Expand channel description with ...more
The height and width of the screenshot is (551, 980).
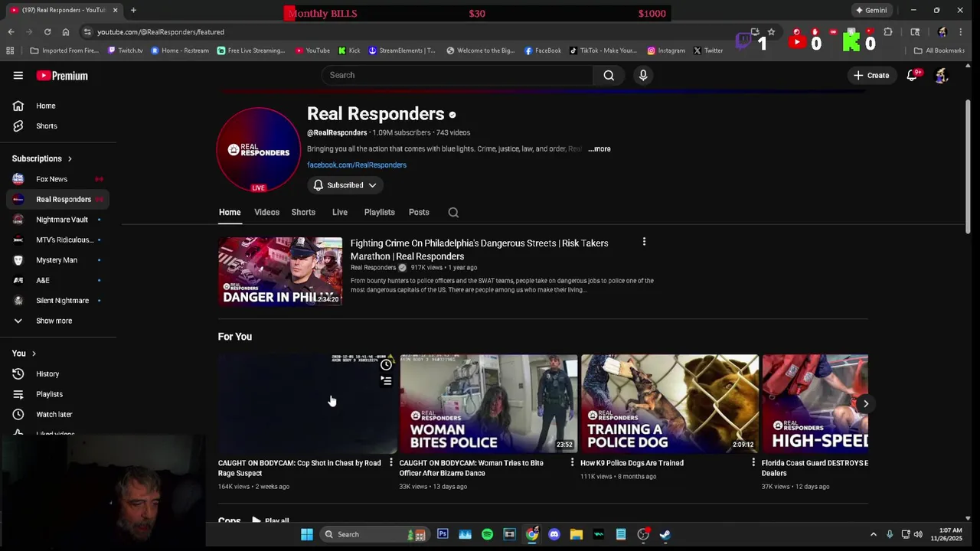point(599,149)
